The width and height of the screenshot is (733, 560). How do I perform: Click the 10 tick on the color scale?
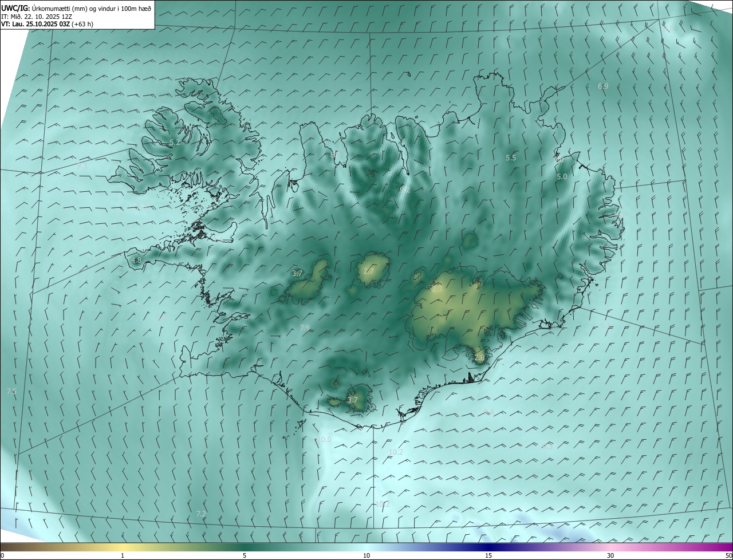(366, 555)
